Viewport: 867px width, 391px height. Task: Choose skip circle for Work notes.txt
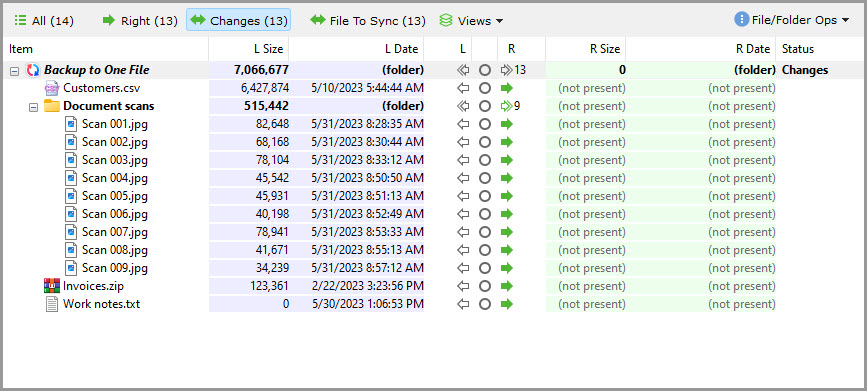(x=485, y=304)
